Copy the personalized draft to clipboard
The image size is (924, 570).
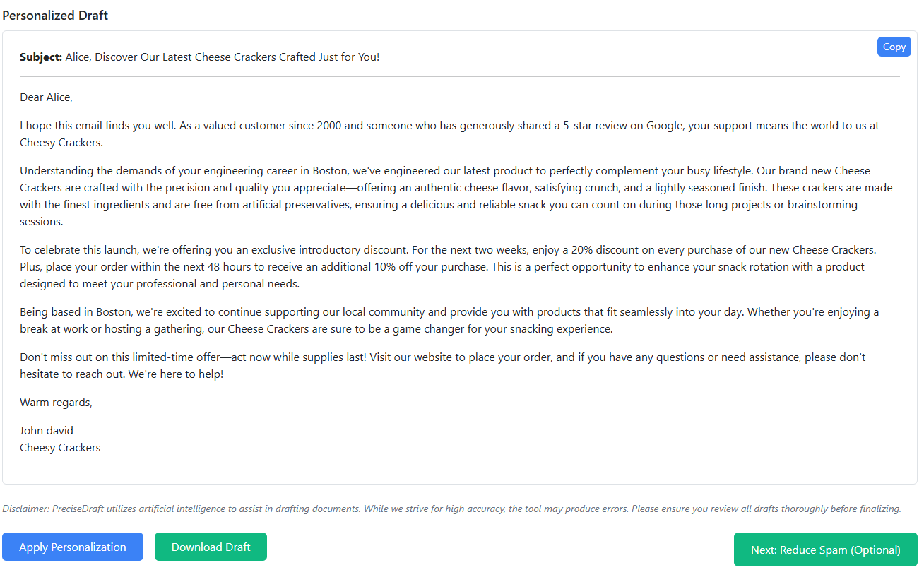point(894,47)
